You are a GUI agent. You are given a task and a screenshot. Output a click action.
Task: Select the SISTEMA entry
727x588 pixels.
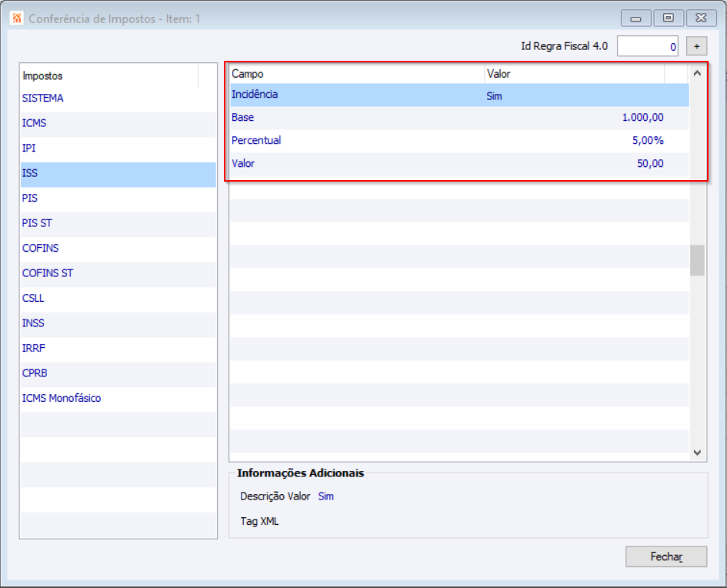coord(43,99)
